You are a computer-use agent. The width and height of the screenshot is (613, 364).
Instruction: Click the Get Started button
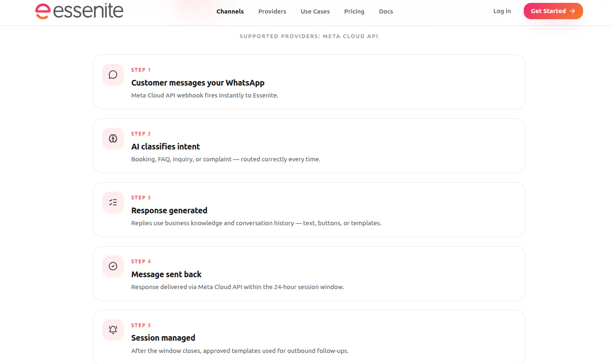coord(553,11)
